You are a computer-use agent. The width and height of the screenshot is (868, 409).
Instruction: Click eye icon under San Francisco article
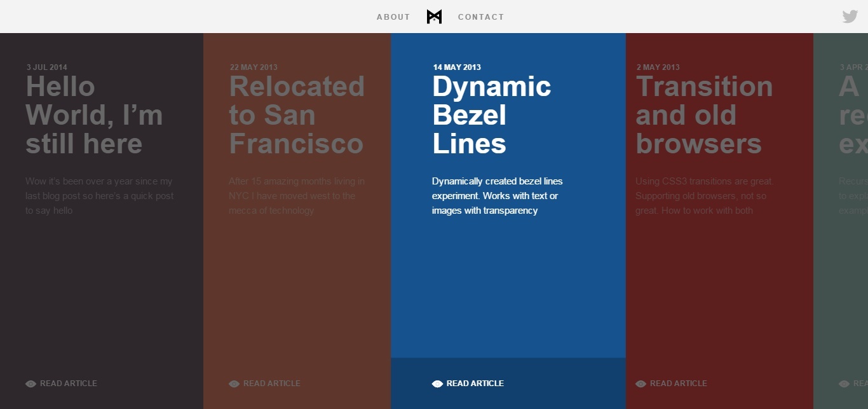point(234,384)
